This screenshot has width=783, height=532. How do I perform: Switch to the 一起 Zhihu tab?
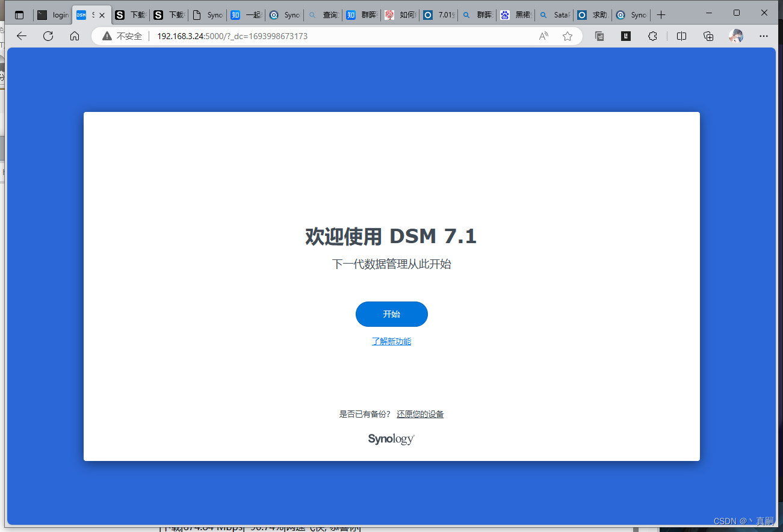(x=246, y=15)
